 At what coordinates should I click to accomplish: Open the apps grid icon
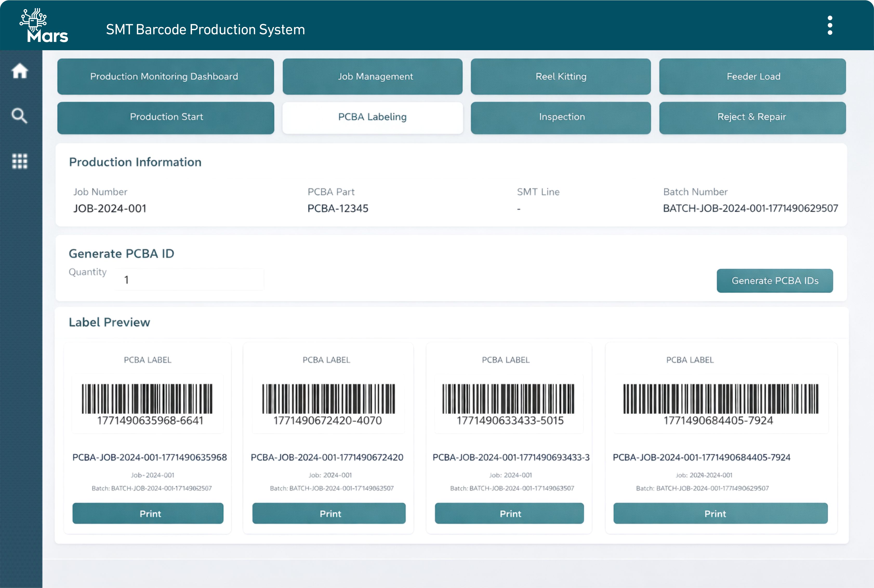[19, 161]
